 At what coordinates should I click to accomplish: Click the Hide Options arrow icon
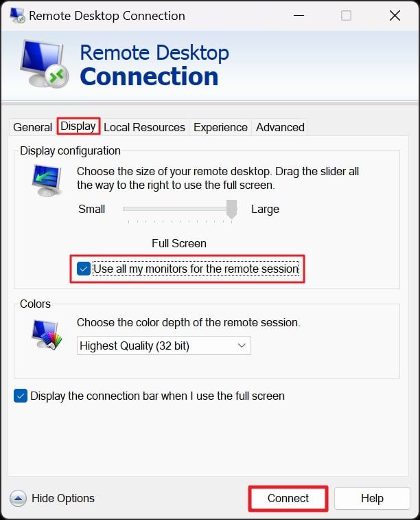tap(19, 498)
